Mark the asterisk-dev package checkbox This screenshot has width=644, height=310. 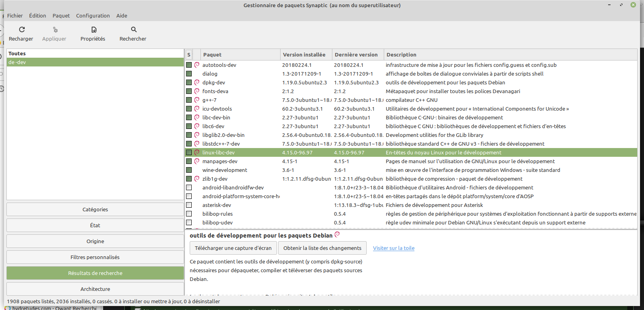(189, 205)
